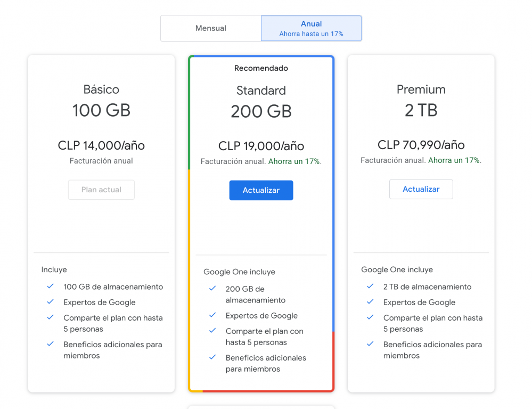
Task: Click the Recomendado label on Standard card
Action: point(261,68)
